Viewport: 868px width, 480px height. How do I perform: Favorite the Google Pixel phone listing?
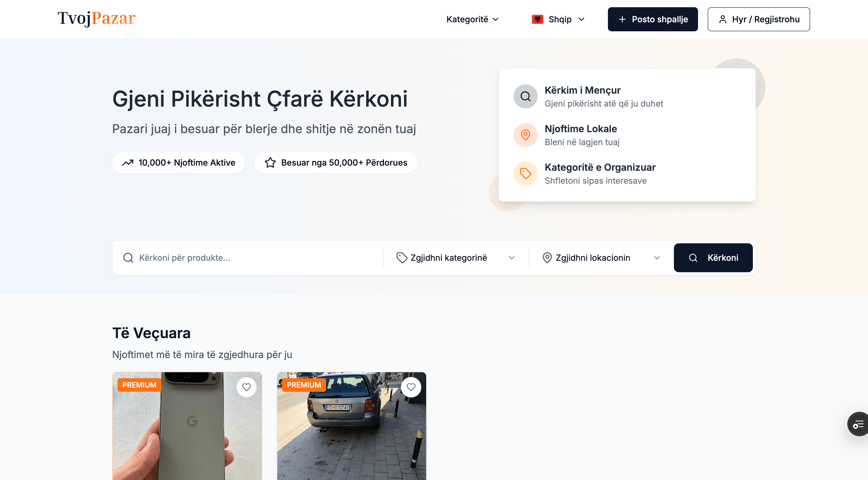pyautogui.click(x=246, y=387)
